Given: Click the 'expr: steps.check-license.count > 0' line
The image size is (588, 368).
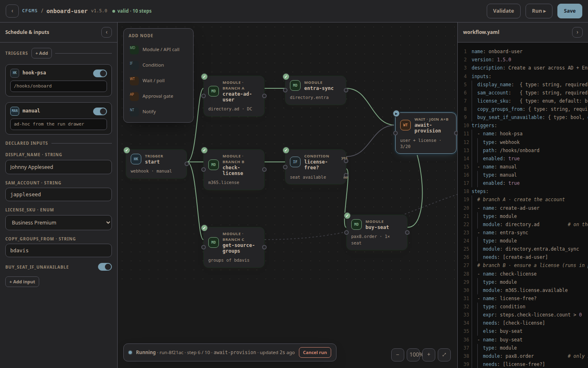Looking at the screenshot, I should coord(532,315).
